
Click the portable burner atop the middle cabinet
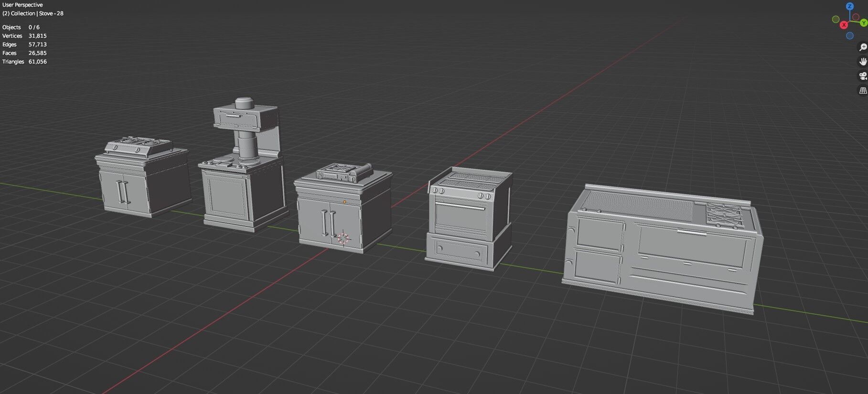point(344,172)
